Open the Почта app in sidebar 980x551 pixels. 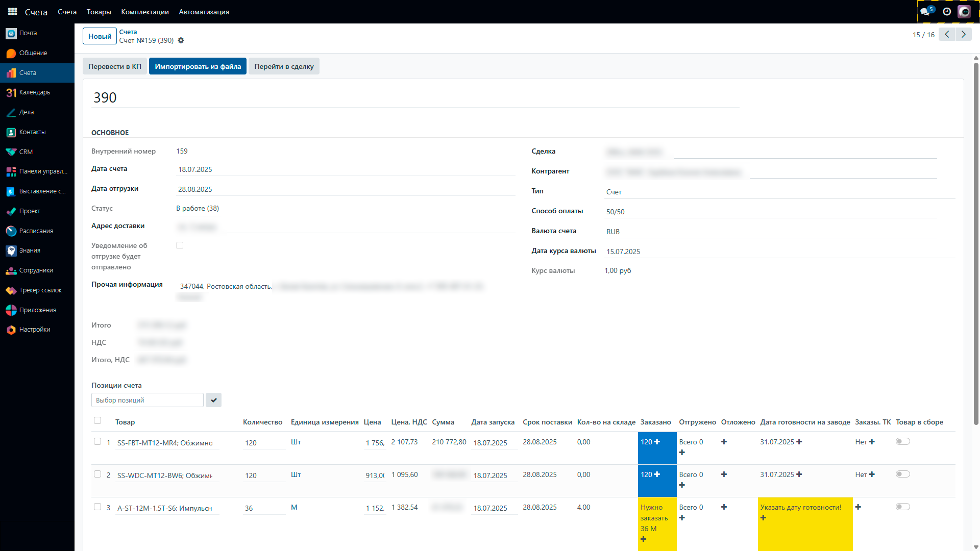point(28,33)
